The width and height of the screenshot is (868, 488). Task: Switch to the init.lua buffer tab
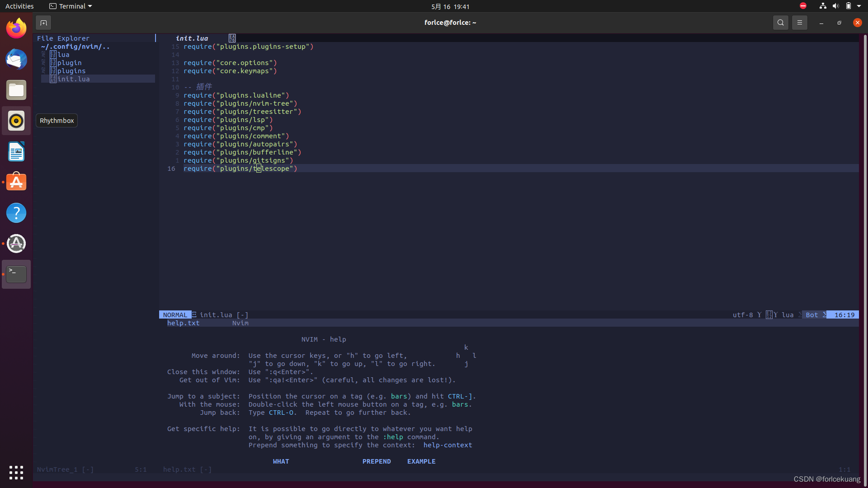coord(192,38)
